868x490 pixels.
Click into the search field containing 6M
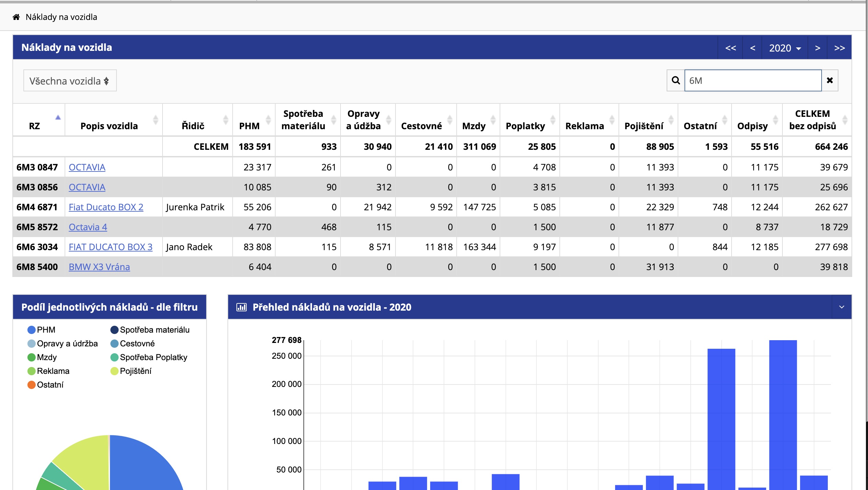[x=753, y=80]
